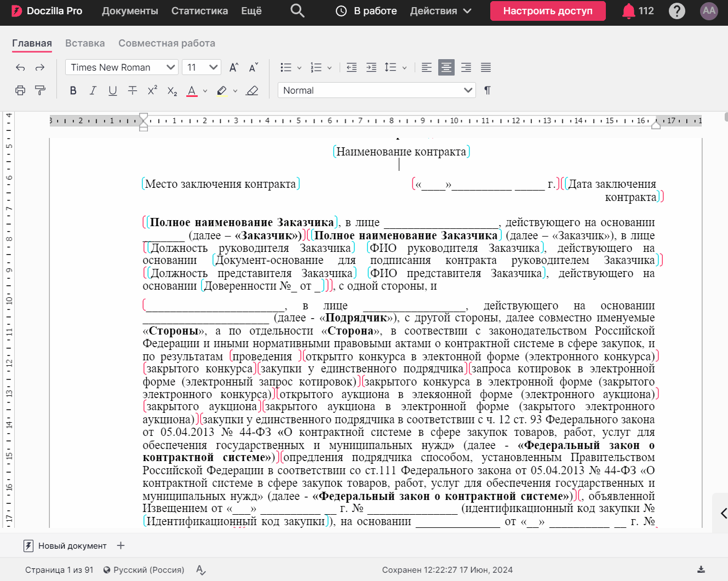Screen dimensions: 728x581
Task: Open the Статистика menu
Action: coord(199,11)
